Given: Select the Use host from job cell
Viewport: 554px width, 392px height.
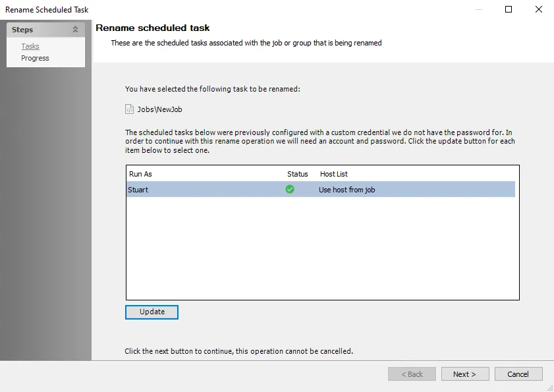Looking at the screenshot, I should 347,190.
